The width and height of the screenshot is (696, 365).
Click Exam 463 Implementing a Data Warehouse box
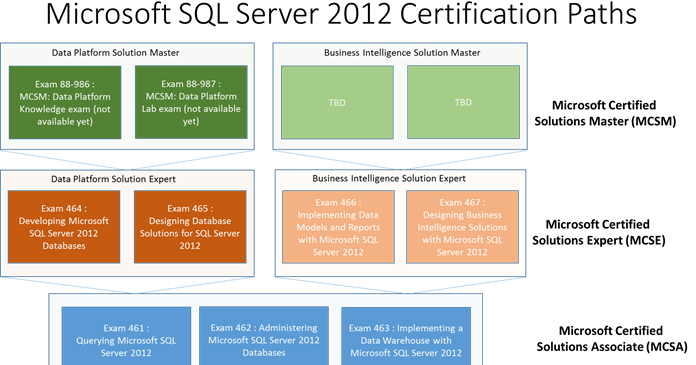pyautogui.click(x=406, y=336)
